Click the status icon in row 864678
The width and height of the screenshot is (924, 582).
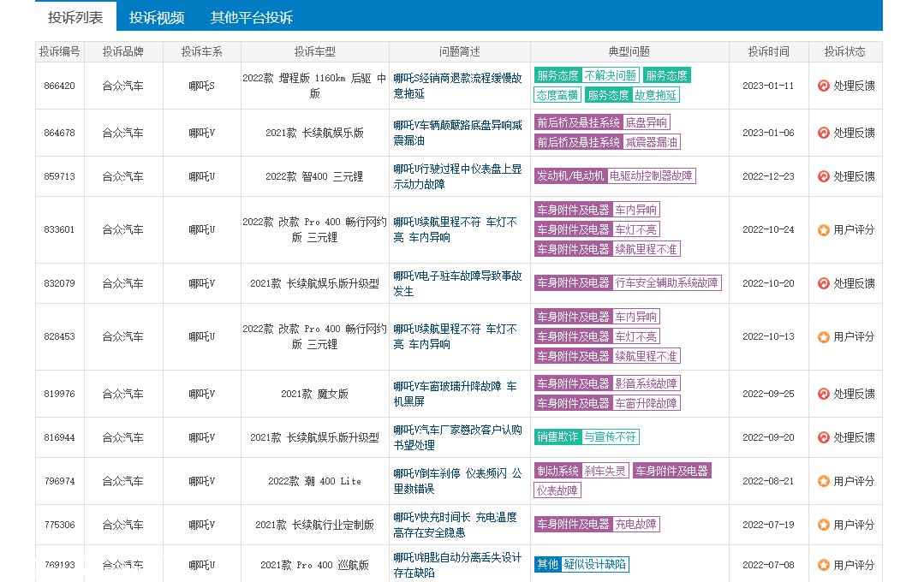tap(823, 133)
